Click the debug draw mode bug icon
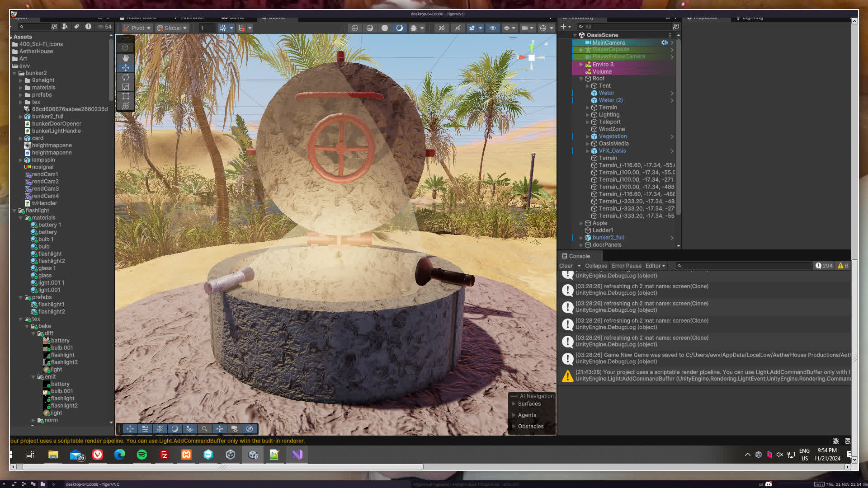The width and height of the screenshot is (868, 488). pos(413,28)
